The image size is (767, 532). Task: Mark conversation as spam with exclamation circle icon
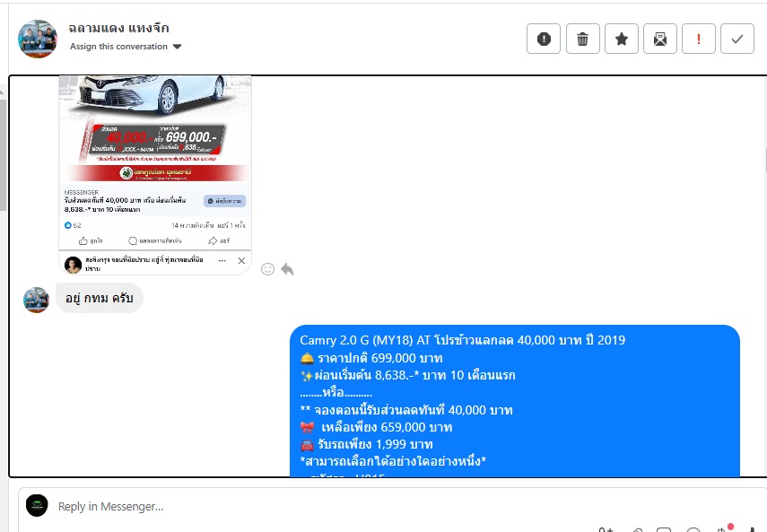pyautogui.click(x=544, y=39)
